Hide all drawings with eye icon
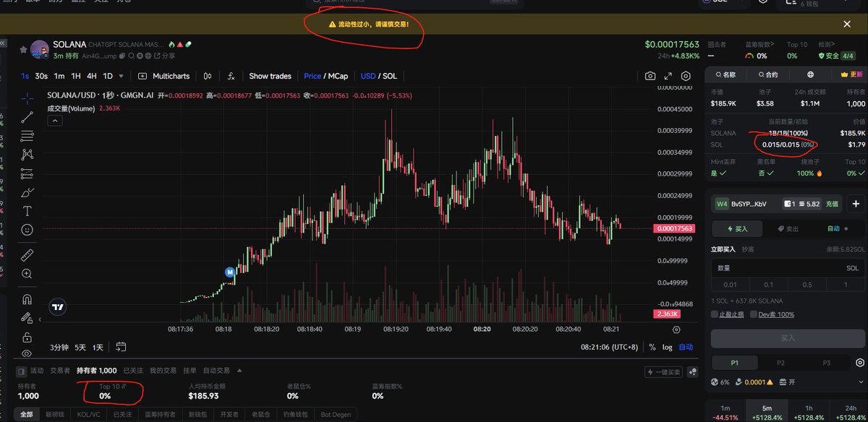868x422 pixels. point(27,354)
